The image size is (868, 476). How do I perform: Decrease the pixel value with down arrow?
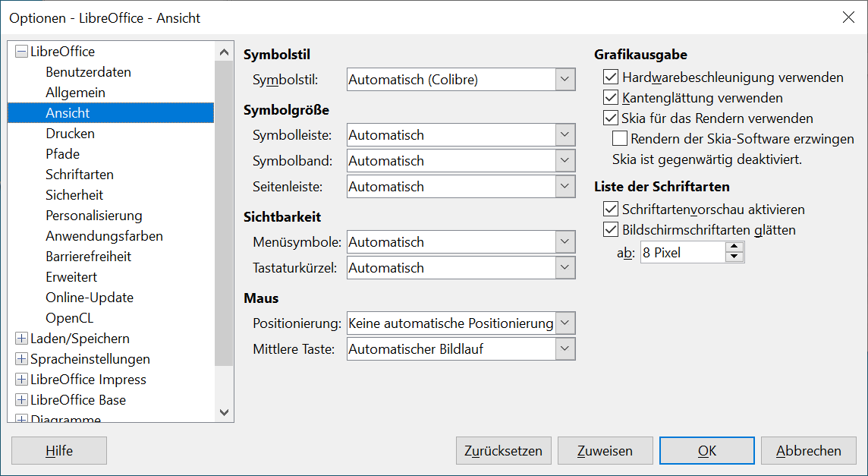(734, 257)
